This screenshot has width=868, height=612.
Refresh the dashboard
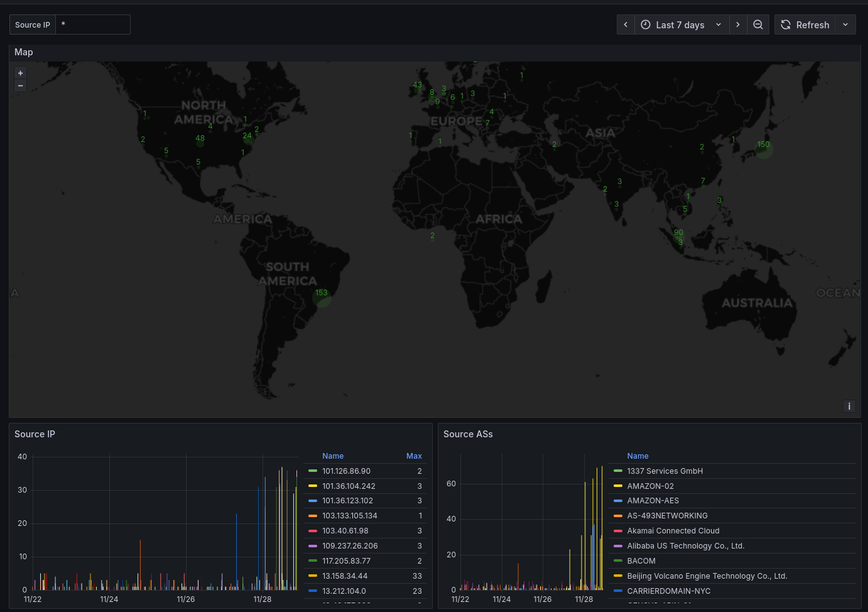805,25
